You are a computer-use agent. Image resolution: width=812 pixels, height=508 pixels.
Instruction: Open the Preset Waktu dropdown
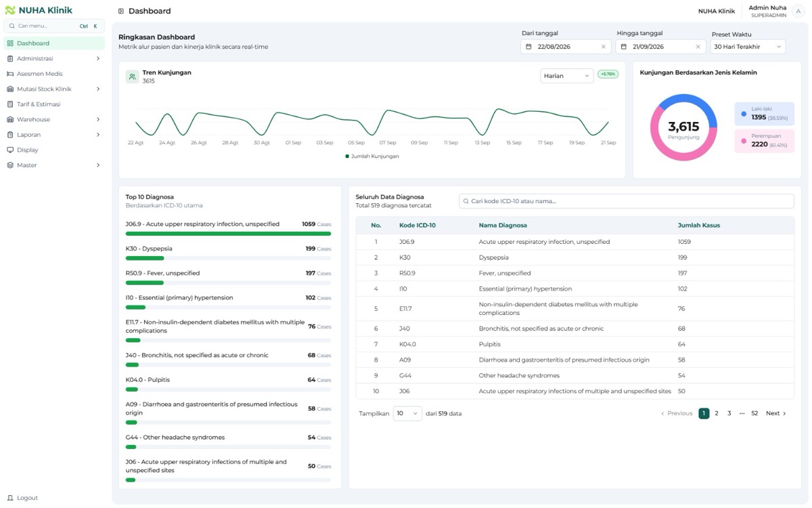click(x=748, y=47)
